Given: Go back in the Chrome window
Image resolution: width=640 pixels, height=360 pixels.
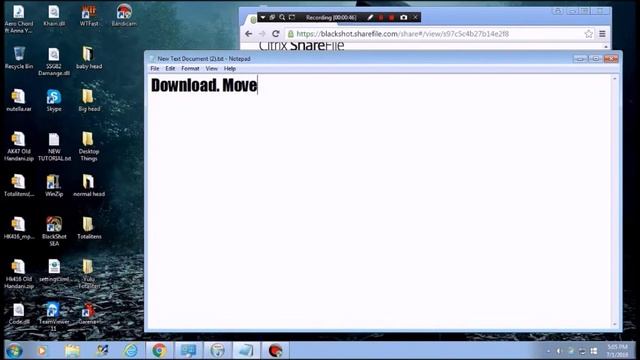Looking at the screenshot, I should (x=249, y=34).
